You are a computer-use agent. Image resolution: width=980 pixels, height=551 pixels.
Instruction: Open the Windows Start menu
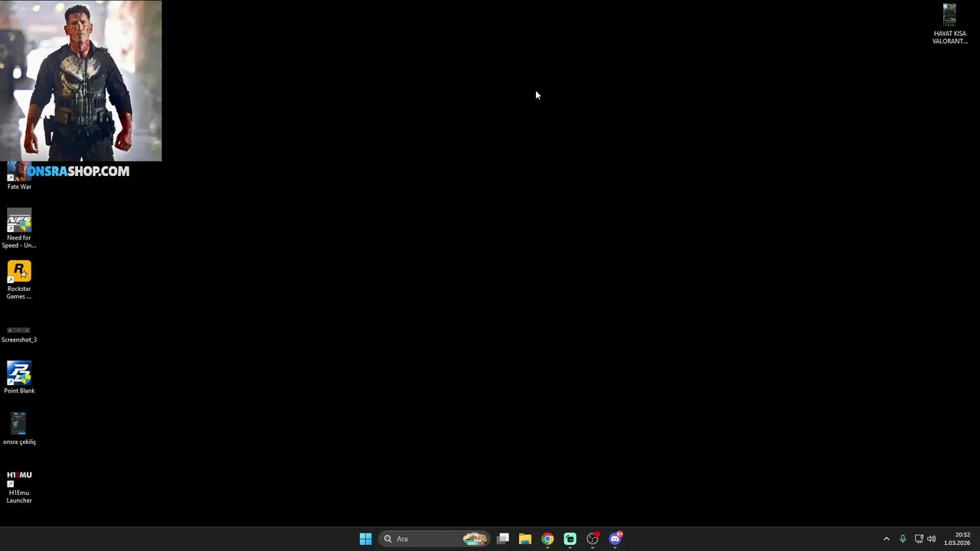(x=365, y=539)
